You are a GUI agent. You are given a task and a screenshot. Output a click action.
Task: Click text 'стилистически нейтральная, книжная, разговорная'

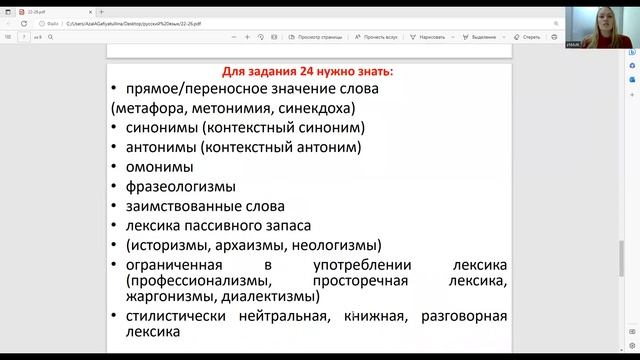(316, 316)
